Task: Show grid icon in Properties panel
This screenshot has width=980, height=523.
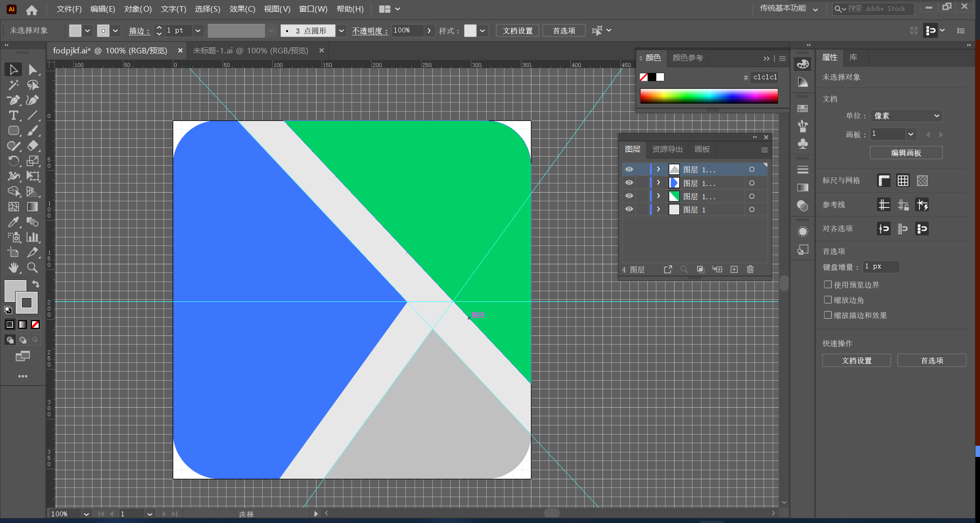Action: pos(903,180)
